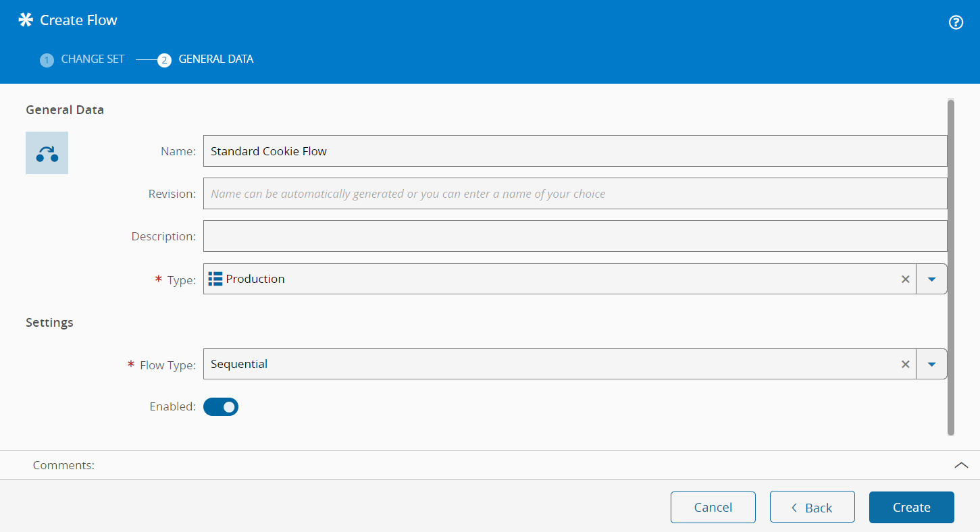Click the Production type list icon
This screenshot has width=980, height=532.
coord(215,280)
